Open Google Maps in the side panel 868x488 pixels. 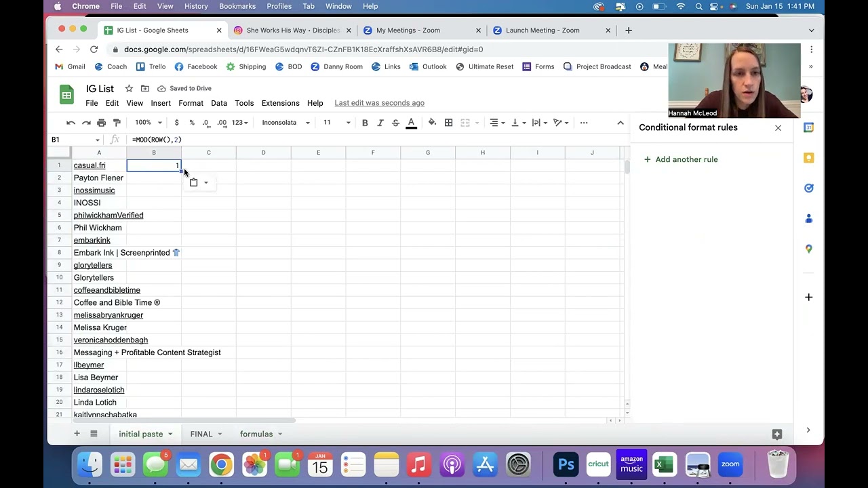(808, 249)
